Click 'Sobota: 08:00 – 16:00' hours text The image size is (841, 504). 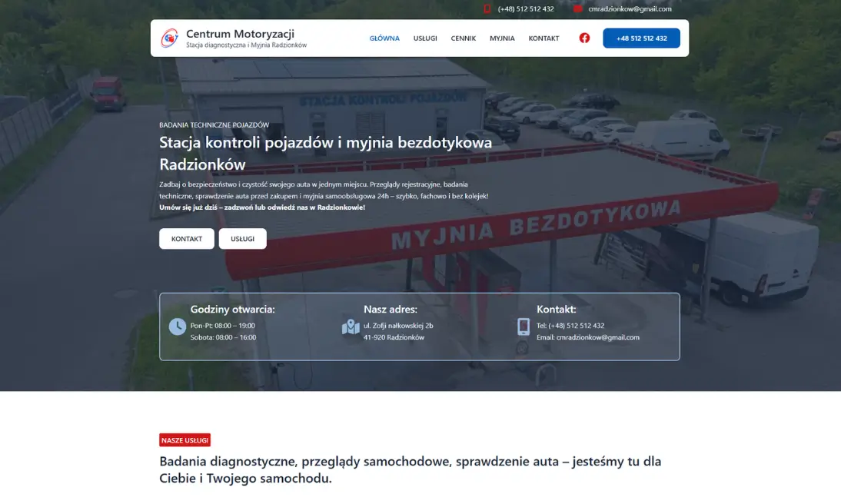[x=223, y=337]
